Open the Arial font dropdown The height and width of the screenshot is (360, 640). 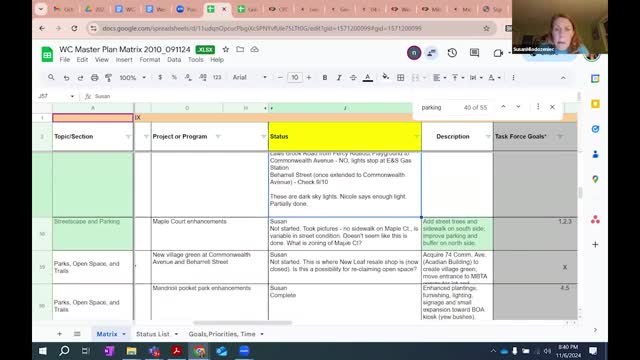click(x=250, y=78)
